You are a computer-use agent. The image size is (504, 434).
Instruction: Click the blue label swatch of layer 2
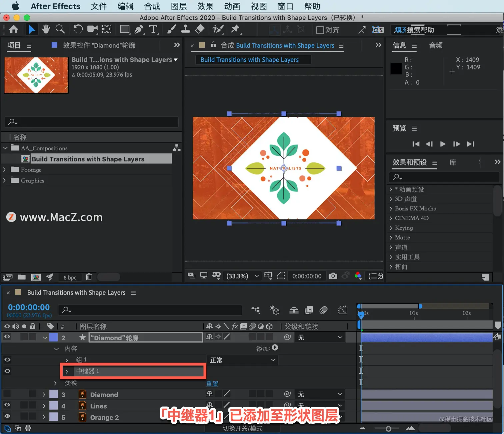pos(54,337)
